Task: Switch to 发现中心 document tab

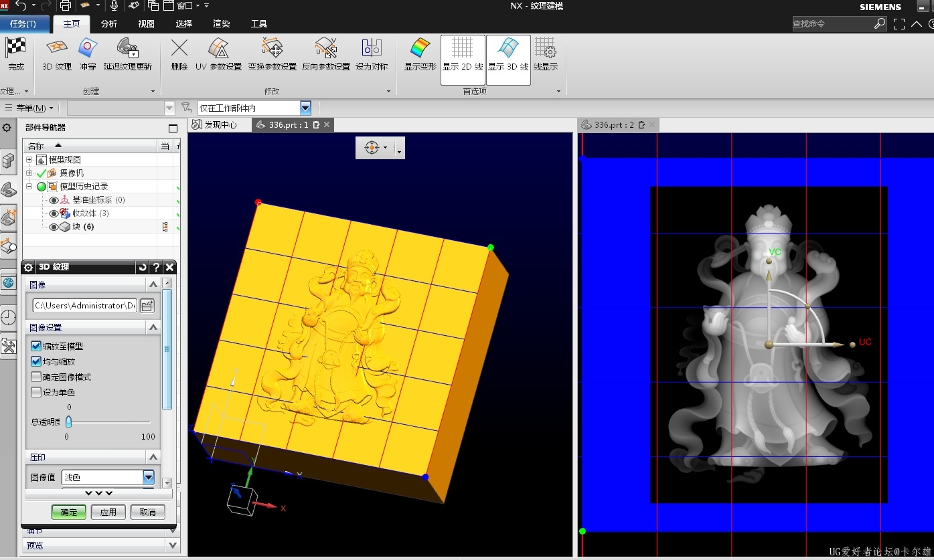Action: 220,124
